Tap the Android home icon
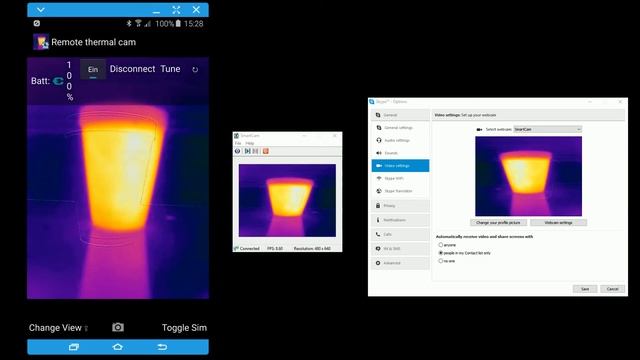The image size is (640, 360). pos(118,347)
